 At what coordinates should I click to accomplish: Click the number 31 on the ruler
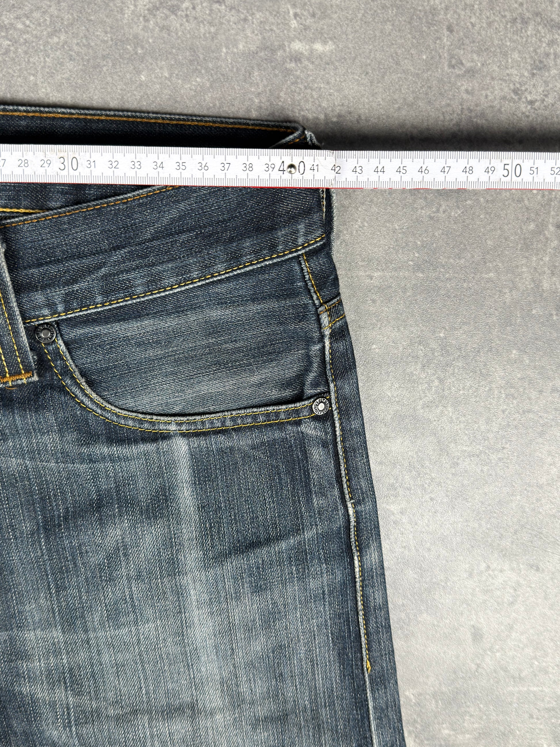click(91, 165)
